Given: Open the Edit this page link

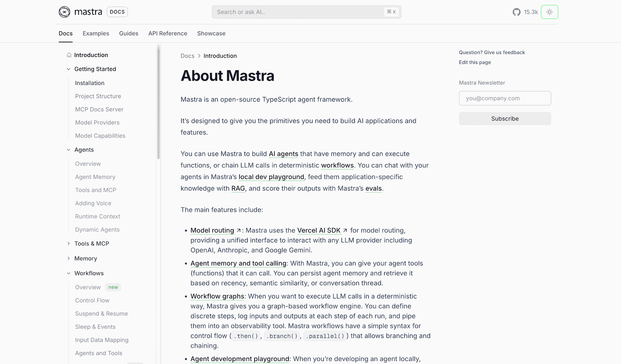Looking at the screenshot, I should pos(475,62).
